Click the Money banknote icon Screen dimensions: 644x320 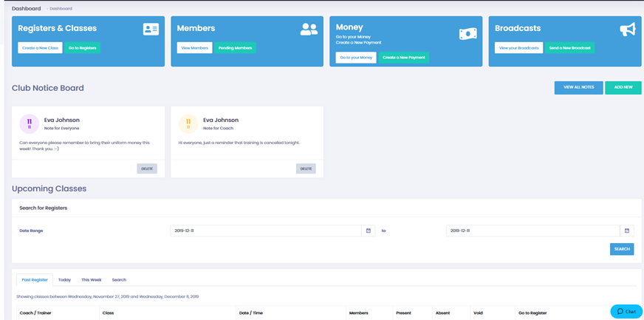click(467, 34)
